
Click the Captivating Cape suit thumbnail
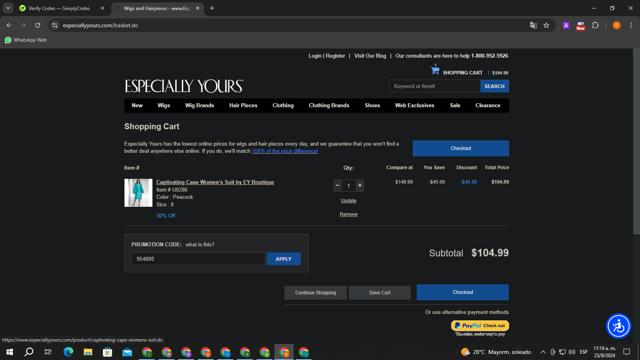click(138, 193)
